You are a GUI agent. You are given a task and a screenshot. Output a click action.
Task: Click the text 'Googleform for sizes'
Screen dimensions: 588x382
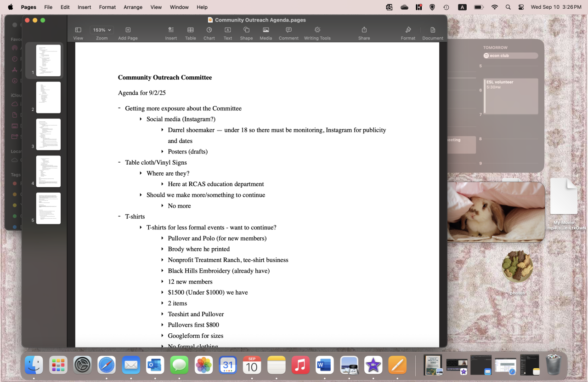(196, 336)
